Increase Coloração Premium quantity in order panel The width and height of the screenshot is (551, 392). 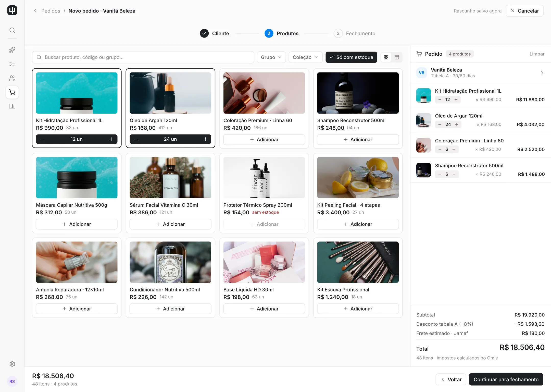pyautogui.click(x=454, y=149)
